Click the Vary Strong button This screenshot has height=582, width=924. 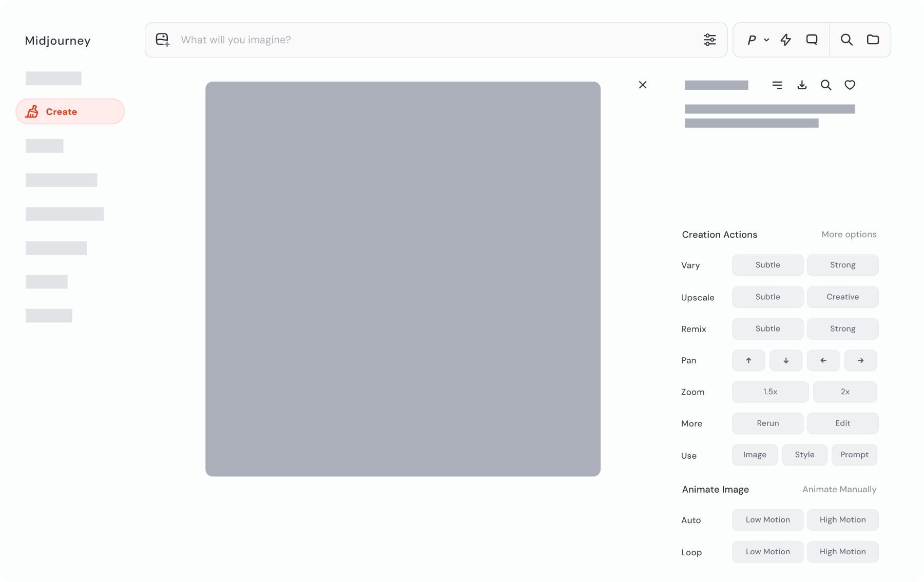[842, 265]
